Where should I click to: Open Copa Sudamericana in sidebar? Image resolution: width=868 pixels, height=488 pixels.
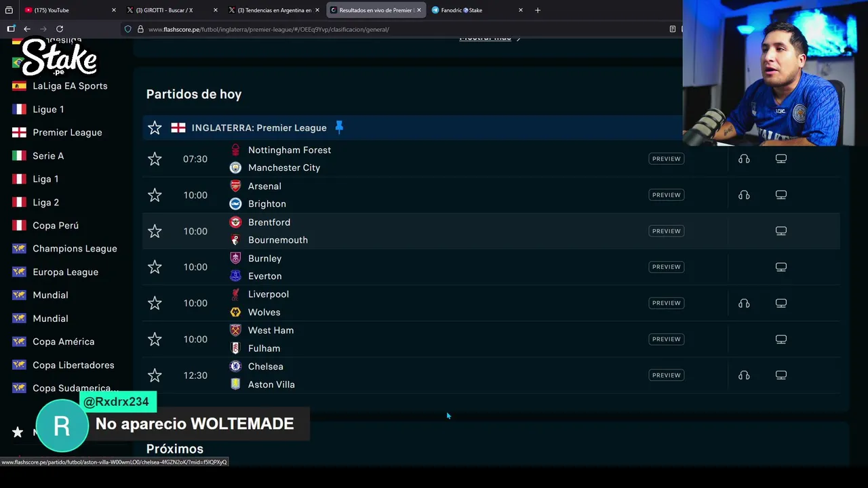(x=75, y=388)
